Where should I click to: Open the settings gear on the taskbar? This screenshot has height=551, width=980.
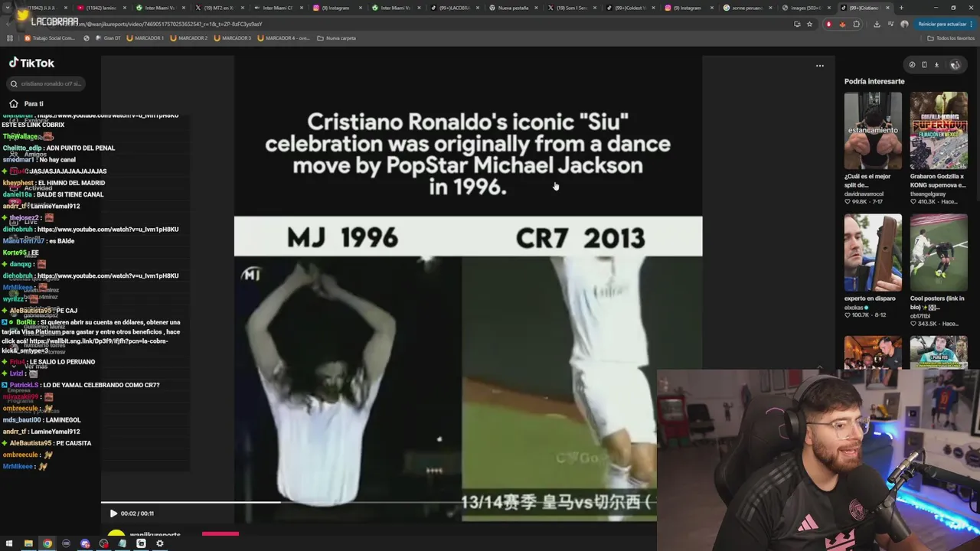(159, 543)
